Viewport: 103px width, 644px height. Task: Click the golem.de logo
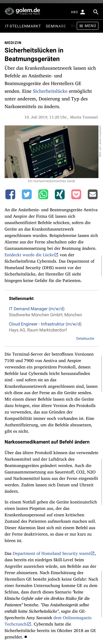point(23,11)
